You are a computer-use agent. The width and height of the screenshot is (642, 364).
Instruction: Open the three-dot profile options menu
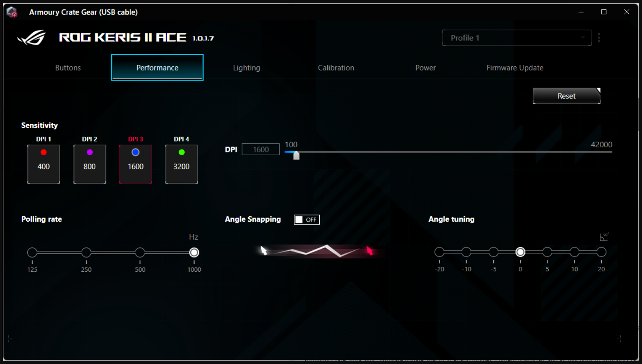point(599,38)
